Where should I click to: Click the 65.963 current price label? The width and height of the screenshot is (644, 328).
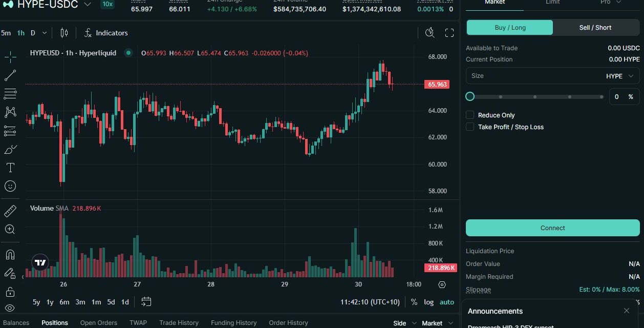click(x=437, y=84)
